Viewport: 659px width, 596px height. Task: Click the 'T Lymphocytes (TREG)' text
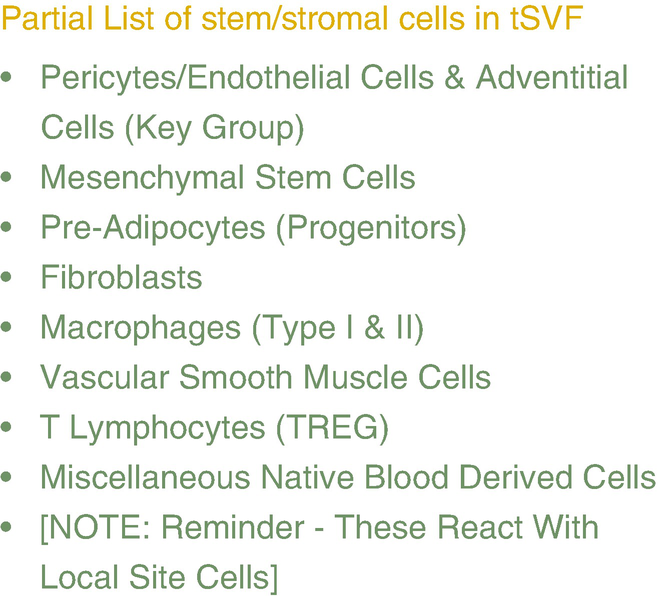[x=214, y=427]
